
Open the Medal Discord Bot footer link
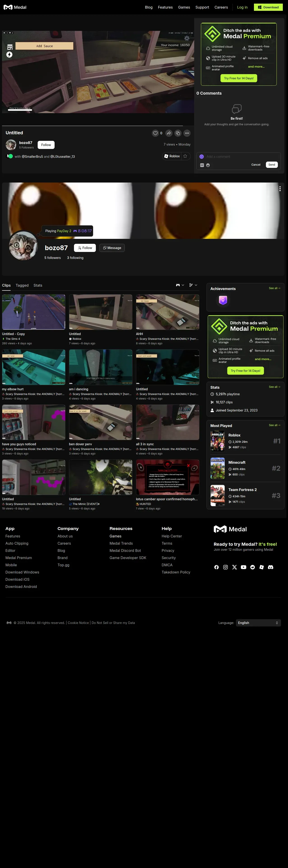tap(125, 550)
